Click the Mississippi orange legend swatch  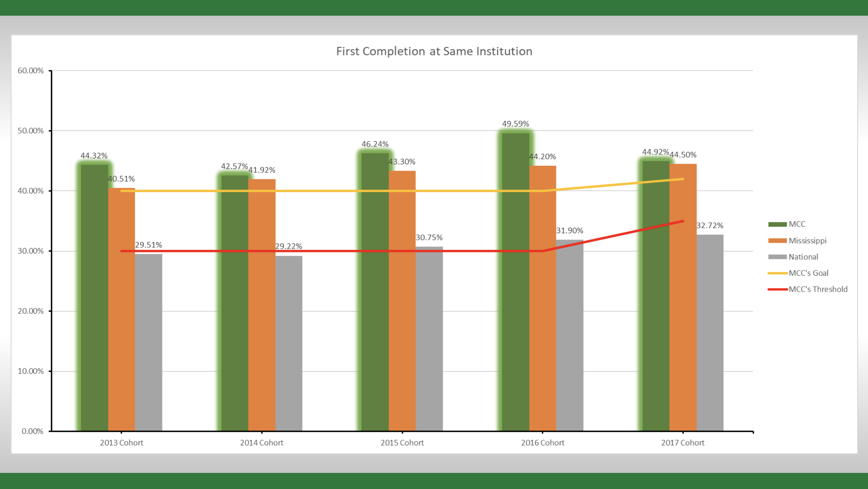pos(777,241)
